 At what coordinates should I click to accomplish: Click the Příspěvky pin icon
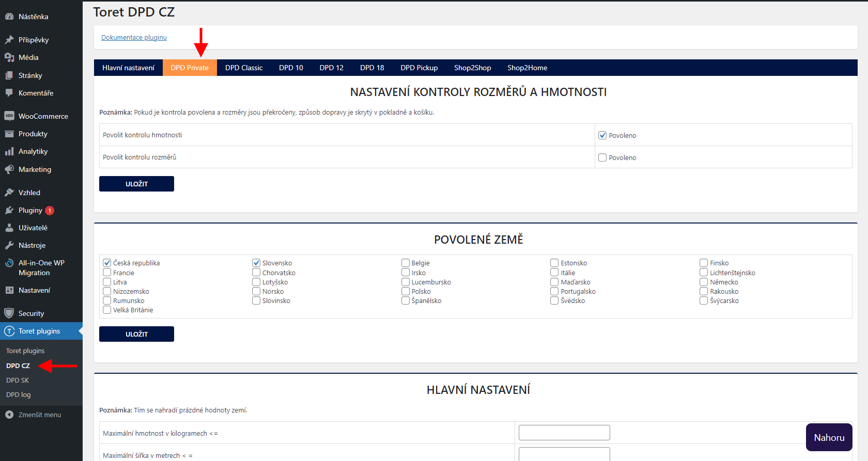pos(9,40)
